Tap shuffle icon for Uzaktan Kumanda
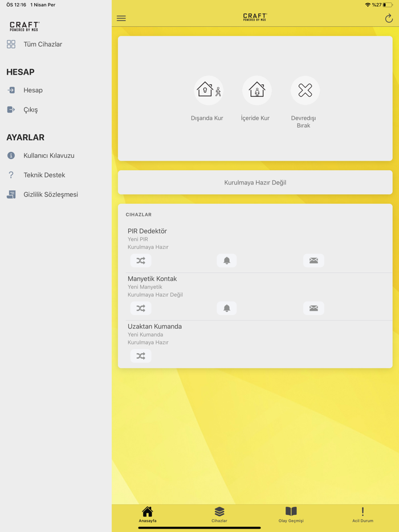Viewport: 399px width, 532px height. 141,356
